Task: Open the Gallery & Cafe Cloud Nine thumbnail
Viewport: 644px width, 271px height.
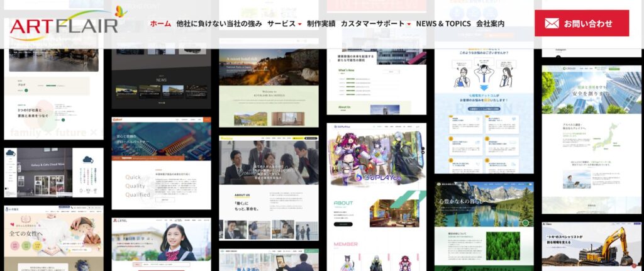Action: [54, 172]
